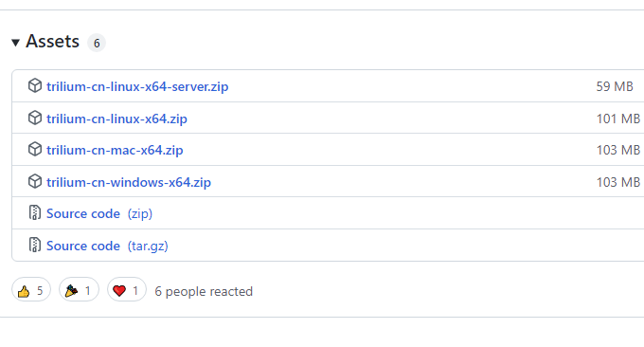Download trilium-cn-linux-x64.zip
Image resolution: width=644 pixels, height=347 pixels.
116,119
